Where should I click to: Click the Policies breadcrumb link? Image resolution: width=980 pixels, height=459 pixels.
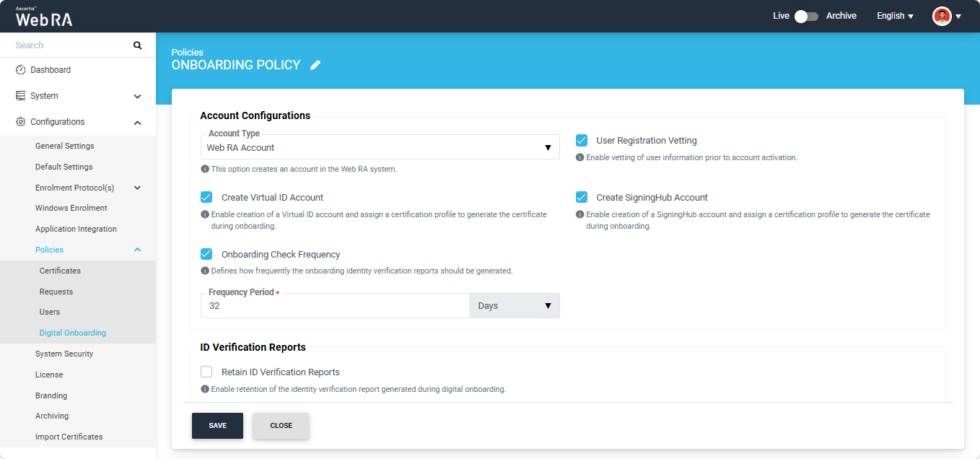(187, 52)
